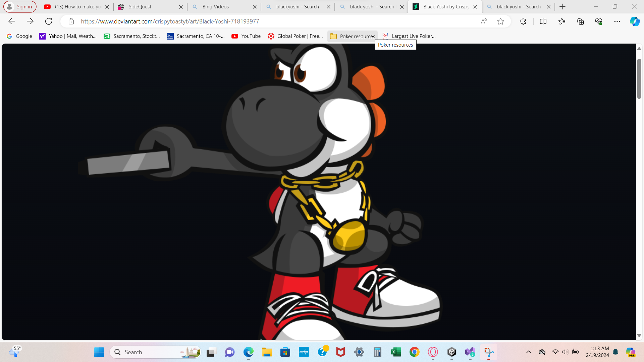Viewport: 644px width, 362px height.
Task: Expand hidden icons in the system tray
Action: click(x=529, y=352)
